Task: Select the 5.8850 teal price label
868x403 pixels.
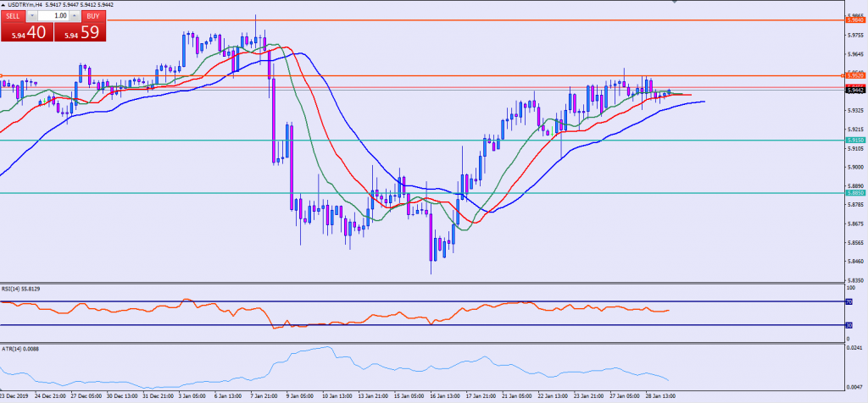Action: coord(855,193)
